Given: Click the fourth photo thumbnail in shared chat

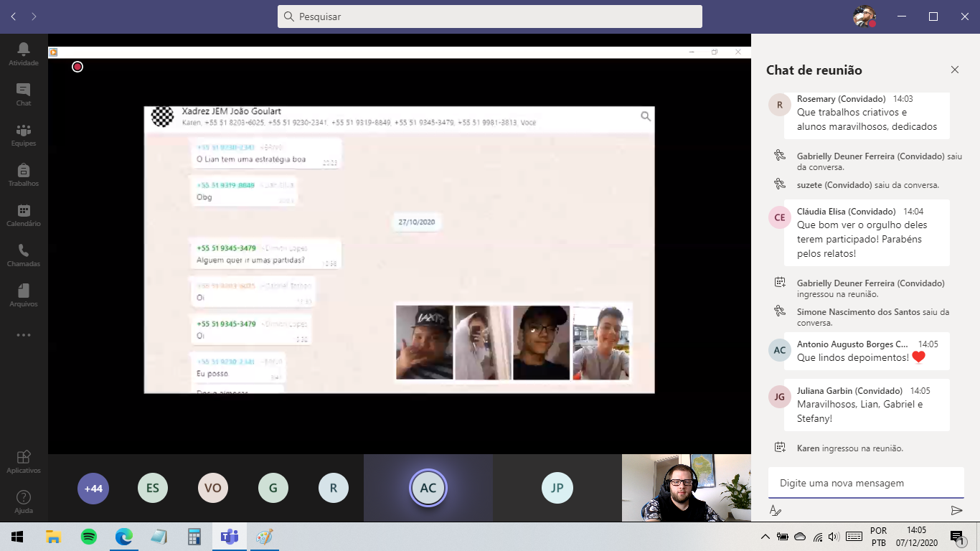Looking at the screenshot, I should pyautogui.click(x=601, y=342).
